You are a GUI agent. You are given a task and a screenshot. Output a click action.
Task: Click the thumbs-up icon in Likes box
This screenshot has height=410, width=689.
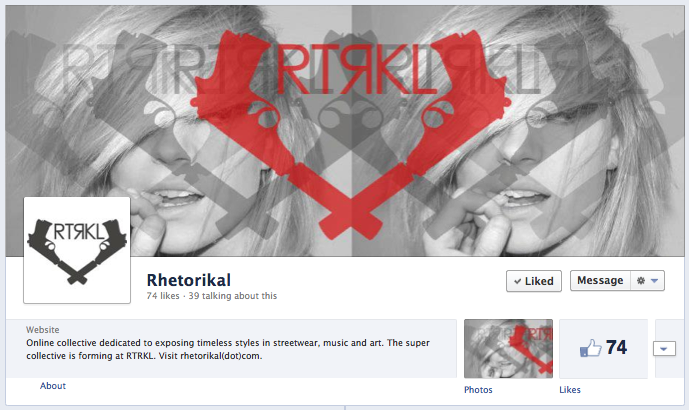pyautogui.click(x=591, y=348)
